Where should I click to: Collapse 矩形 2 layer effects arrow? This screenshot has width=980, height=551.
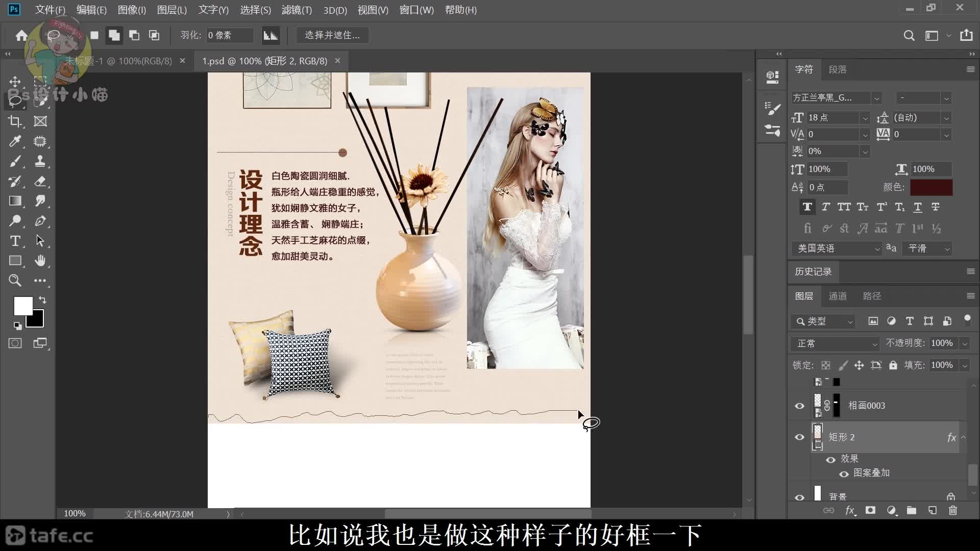tap(964, 437)
